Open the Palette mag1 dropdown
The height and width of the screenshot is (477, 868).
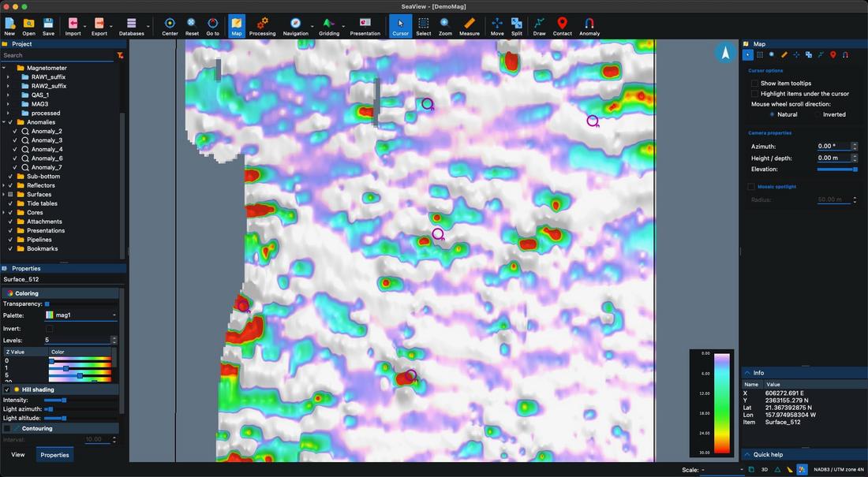point(80,315)
